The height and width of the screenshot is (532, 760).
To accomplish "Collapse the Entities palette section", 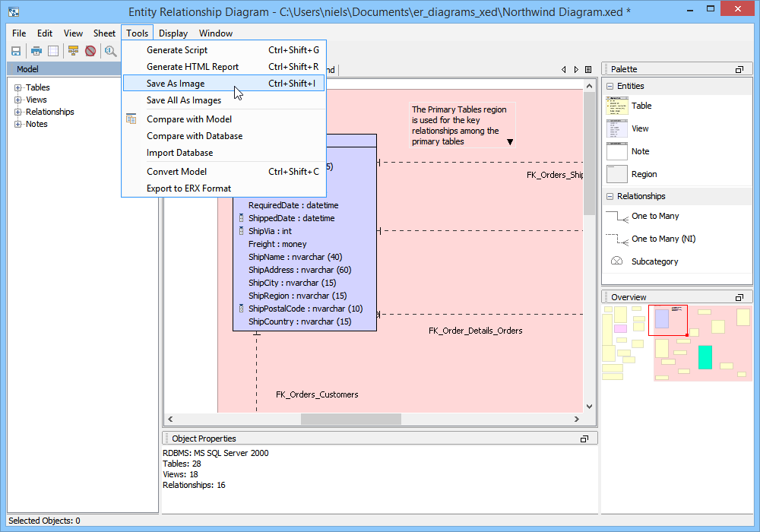I will [x=610, y=87].
